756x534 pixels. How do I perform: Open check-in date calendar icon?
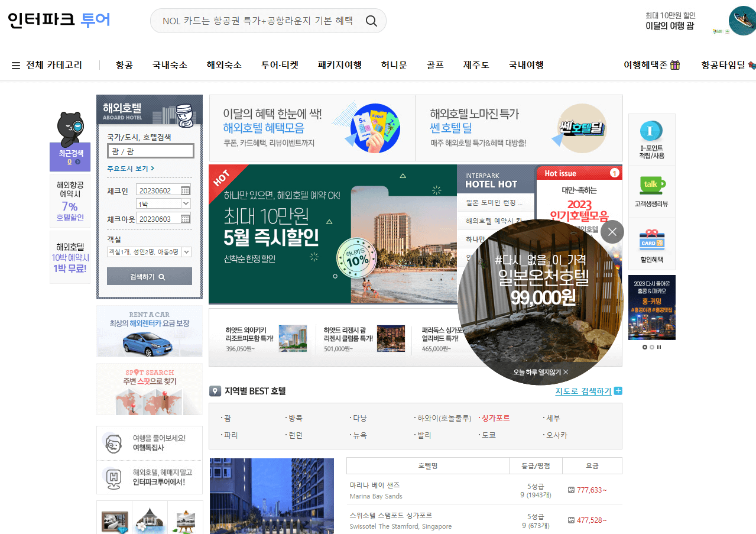(x=186, y=190)
